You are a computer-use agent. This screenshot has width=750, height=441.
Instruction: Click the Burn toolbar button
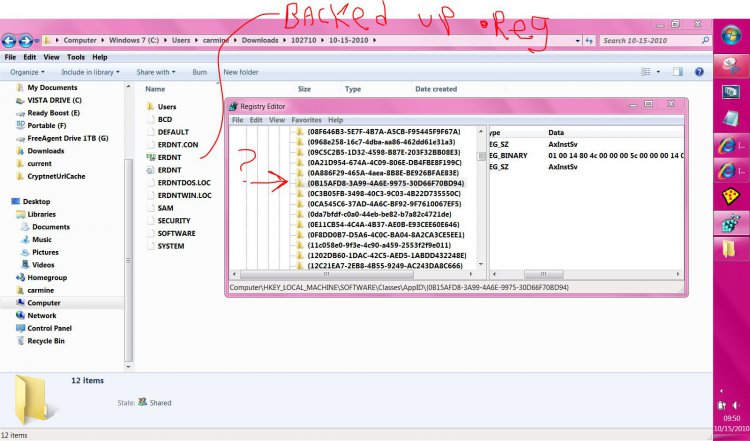tap(199, 72)
